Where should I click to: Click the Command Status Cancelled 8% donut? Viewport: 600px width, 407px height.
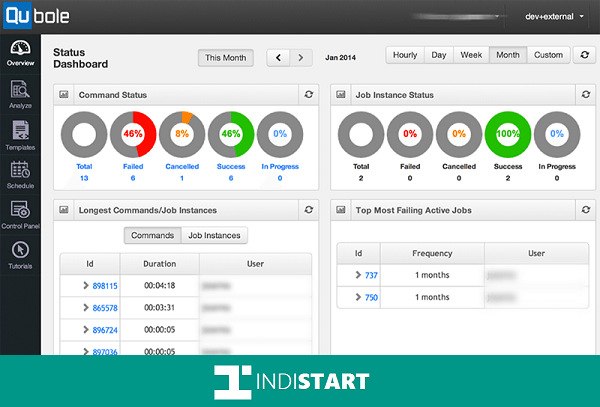point(182,134)
